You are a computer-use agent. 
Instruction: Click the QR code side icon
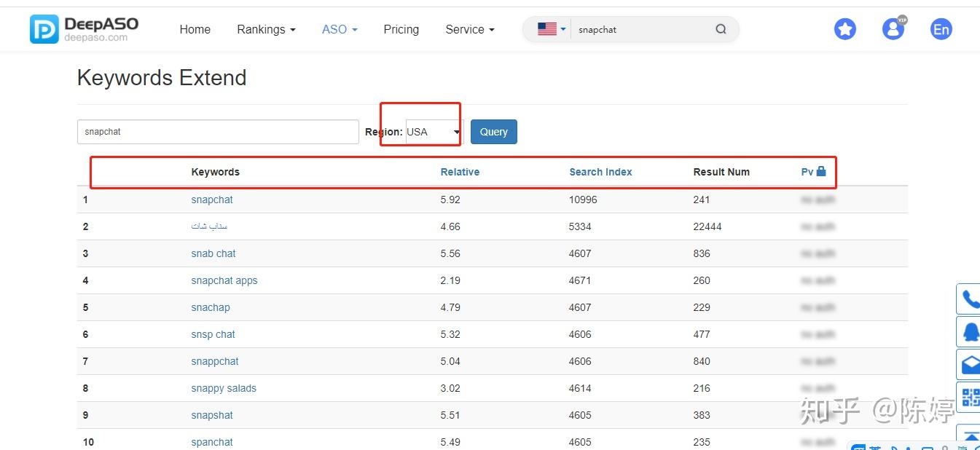coord(969,397)
